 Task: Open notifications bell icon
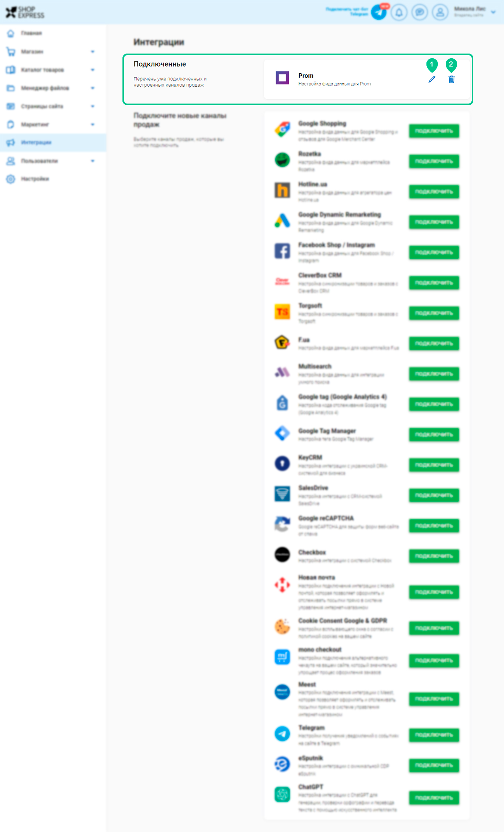pos(399,12)
